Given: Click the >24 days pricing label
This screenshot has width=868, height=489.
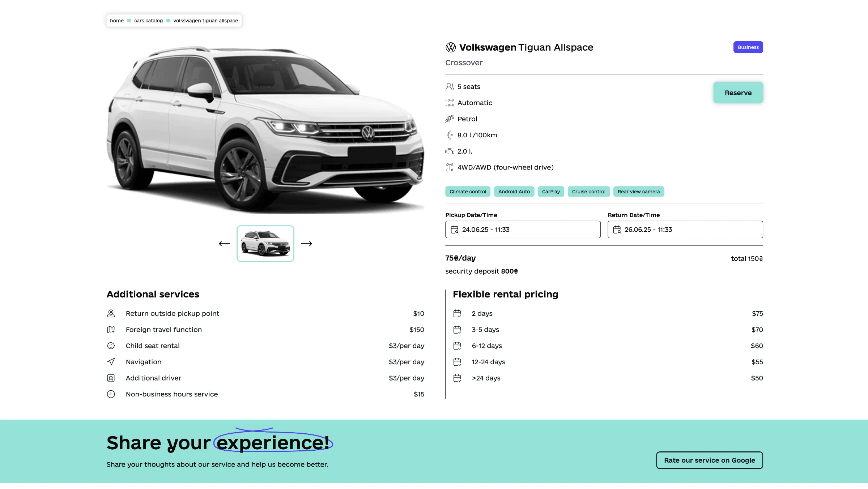Looking at the screenshot, I should [x=486, y=378].
